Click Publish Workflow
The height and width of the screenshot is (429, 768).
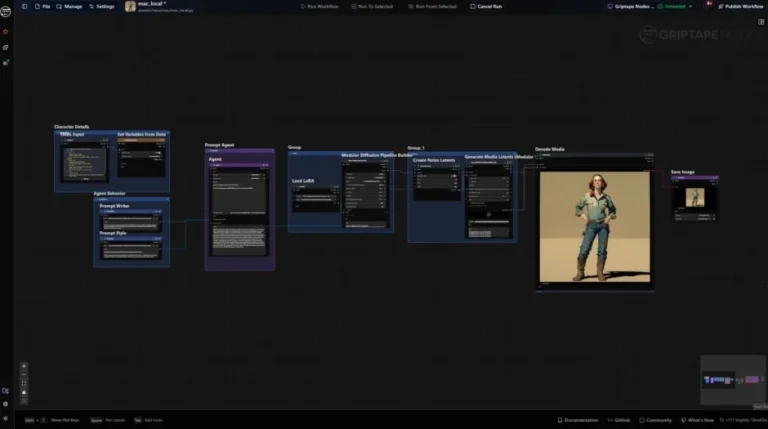(x=741, y=6)
